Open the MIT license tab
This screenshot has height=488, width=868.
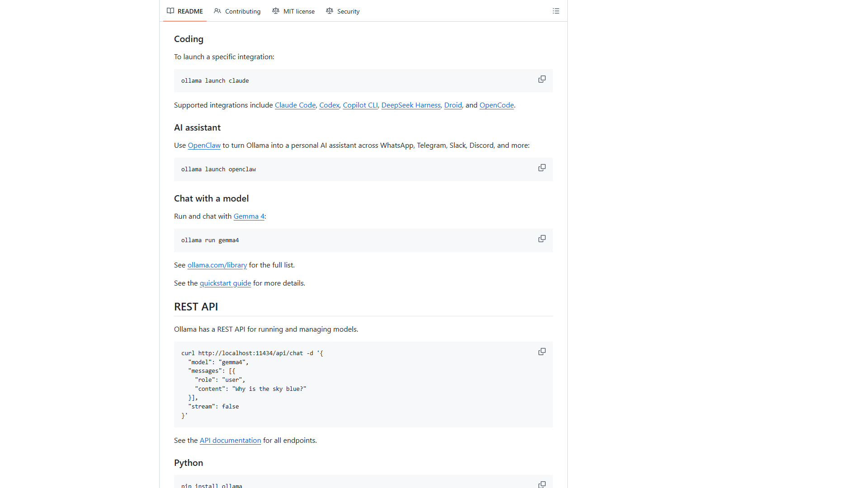pyautogui.click(x=293, y=11)
